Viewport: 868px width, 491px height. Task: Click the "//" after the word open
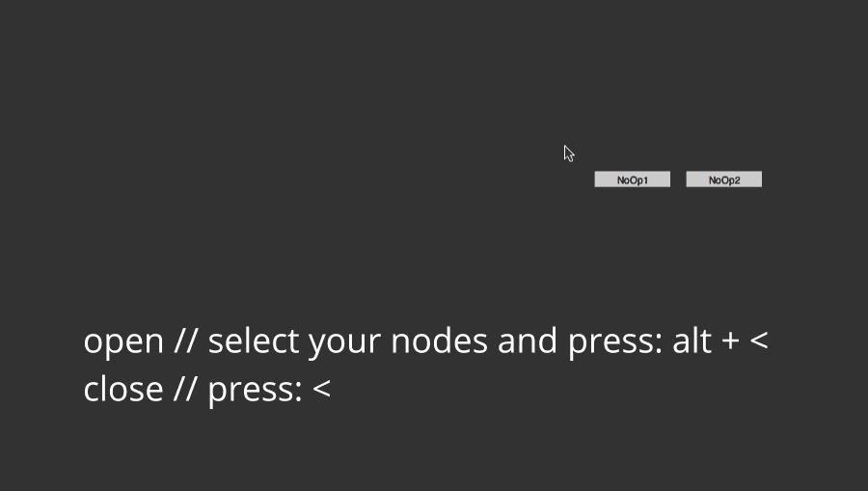tap(185, 341)
